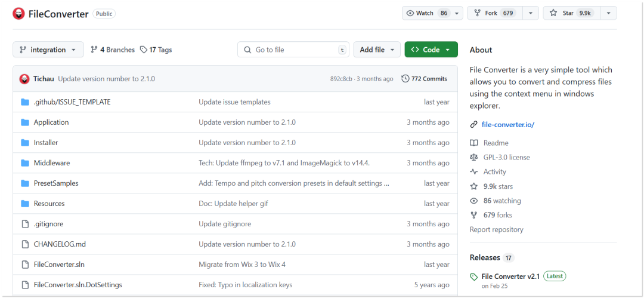Screen dimensions: 644x298
Task: Open the Readme book icon
Action: click(474, 143)
